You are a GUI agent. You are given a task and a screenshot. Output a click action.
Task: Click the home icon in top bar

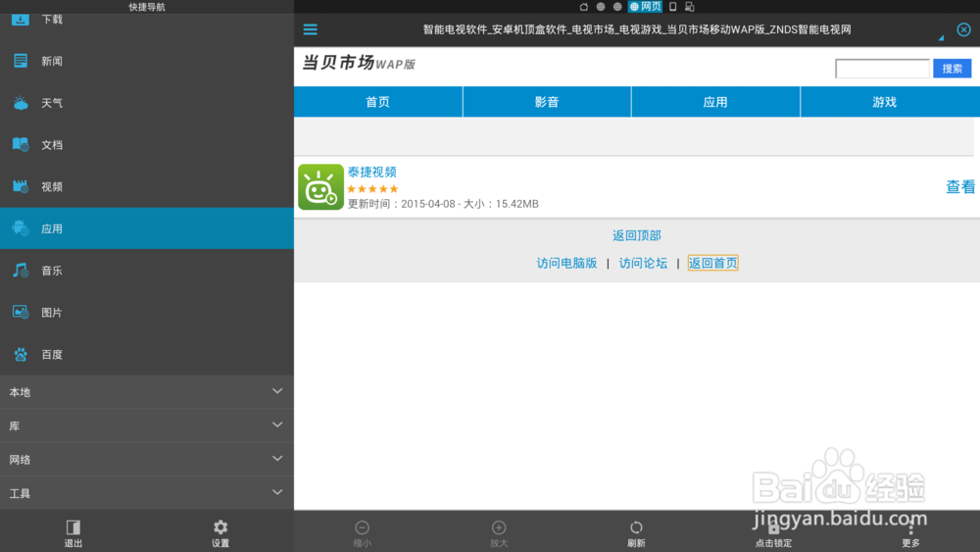tap(584, 7)
